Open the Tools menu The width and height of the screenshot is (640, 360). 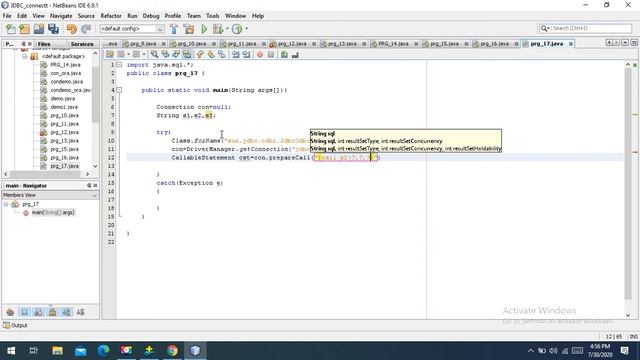click(212, 16)
